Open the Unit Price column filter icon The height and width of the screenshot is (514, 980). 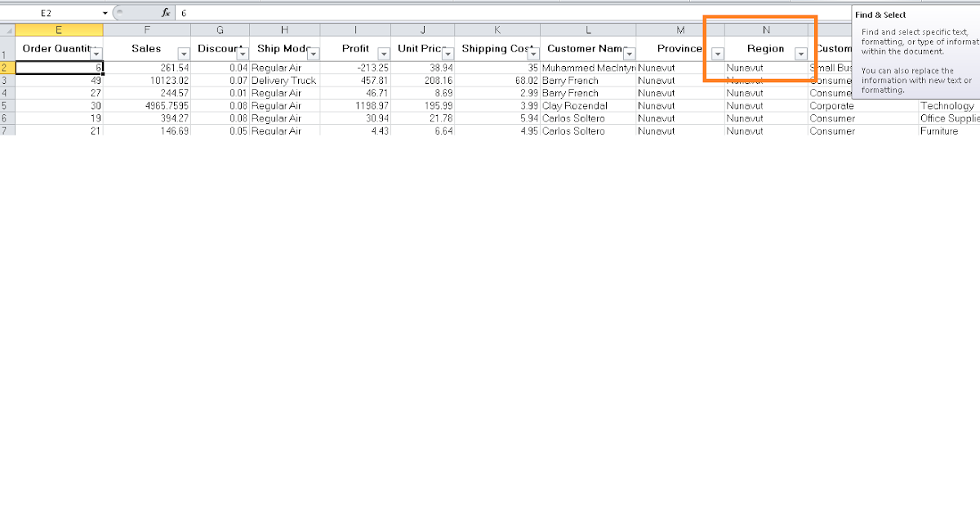tap(448, 55)
